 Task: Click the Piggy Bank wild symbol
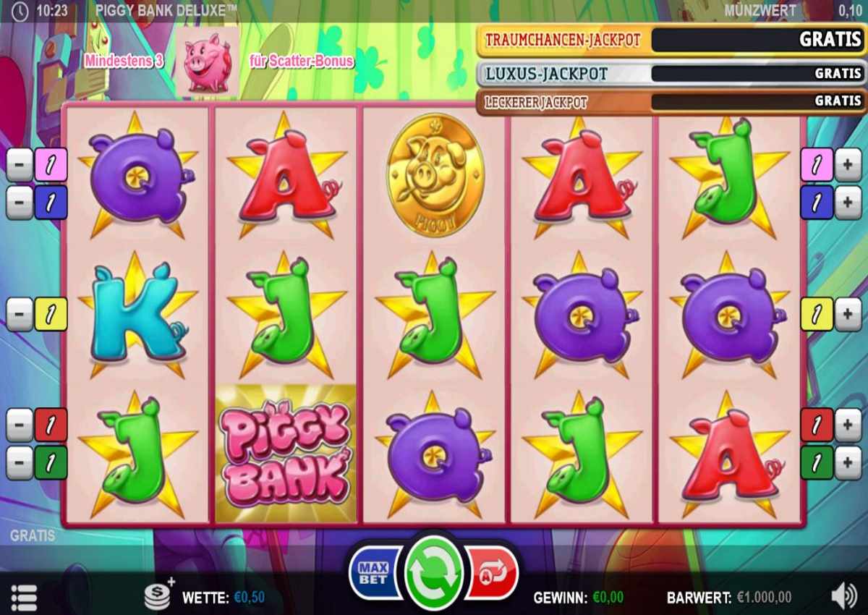286,454
